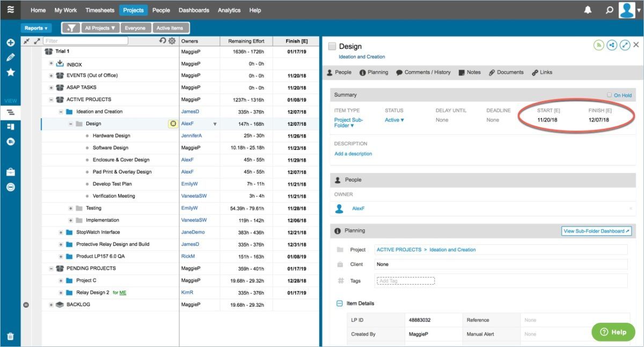The image size is (644, 347).
Task: Check the Design item done checkbox
Action: coord(332,46)
